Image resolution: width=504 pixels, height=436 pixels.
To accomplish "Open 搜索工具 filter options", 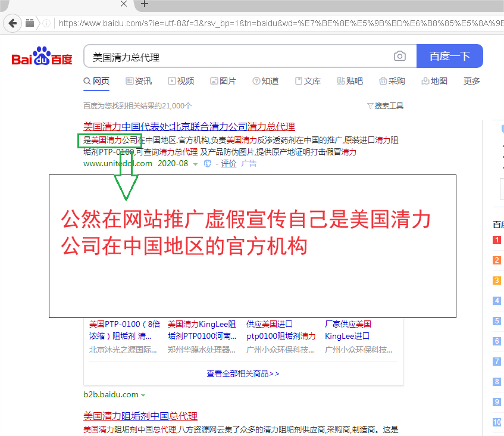I will [x=386, y=106].
